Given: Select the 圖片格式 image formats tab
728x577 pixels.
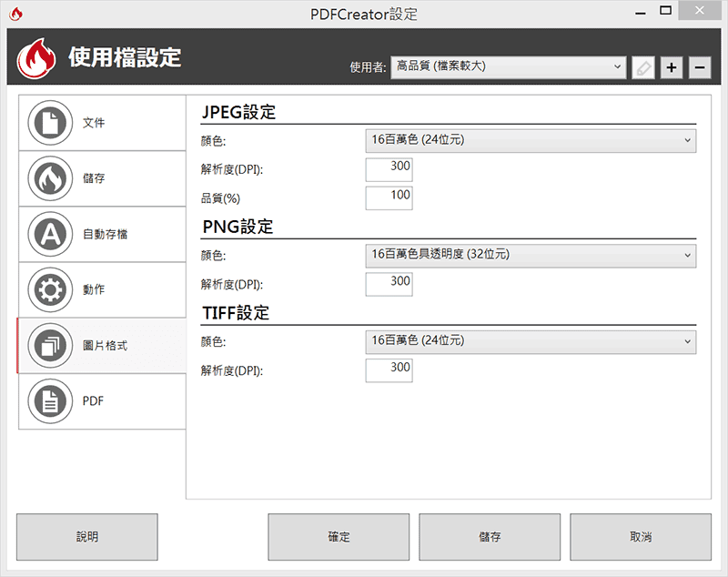Looking at the screenshot, I should point(102,346).
